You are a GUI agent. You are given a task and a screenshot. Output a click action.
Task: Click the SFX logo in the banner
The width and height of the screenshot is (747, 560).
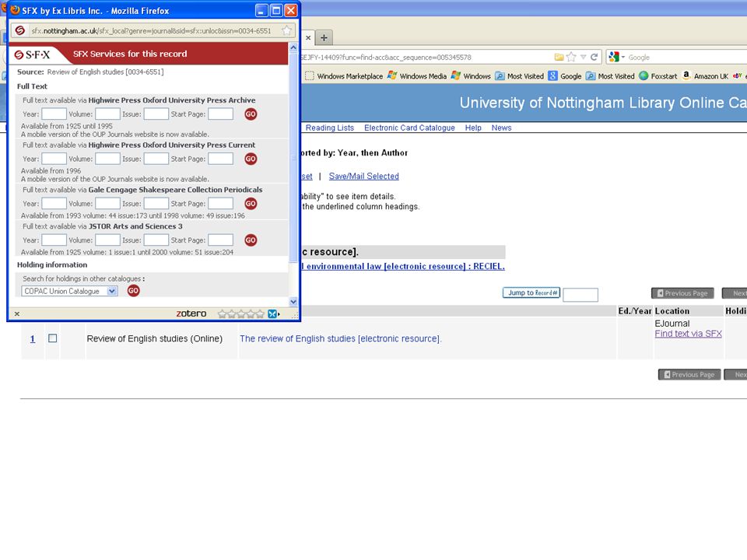point(32,54)
